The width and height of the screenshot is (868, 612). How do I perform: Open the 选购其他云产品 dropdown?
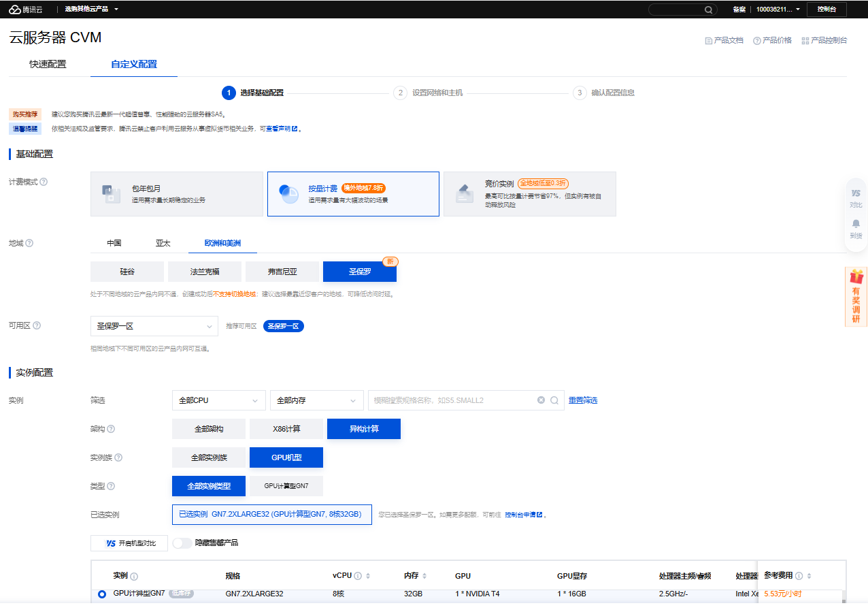(91, 10)
